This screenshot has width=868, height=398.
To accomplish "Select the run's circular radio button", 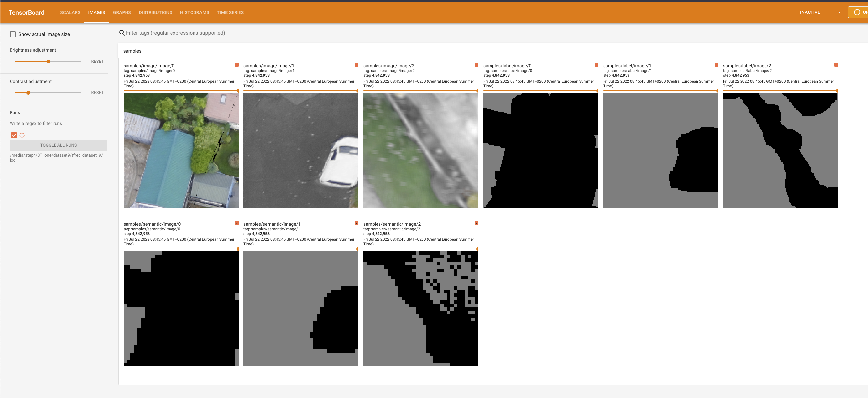I will 22,135.
